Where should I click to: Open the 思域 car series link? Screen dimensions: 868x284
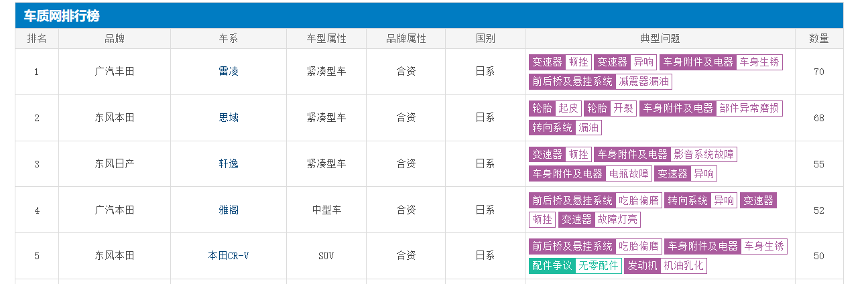[229, 118]
